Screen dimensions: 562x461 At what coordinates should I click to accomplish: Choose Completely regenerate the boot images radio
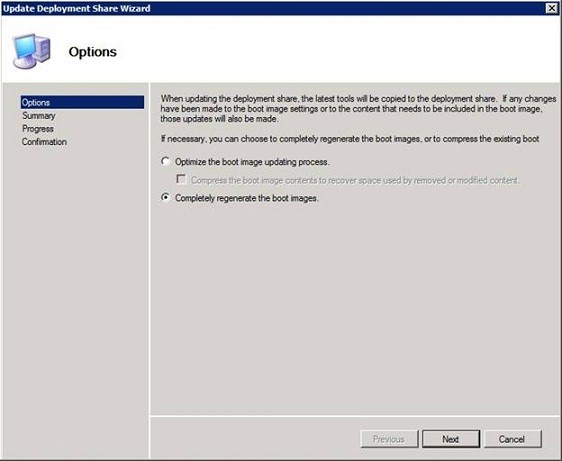[165, 198]
